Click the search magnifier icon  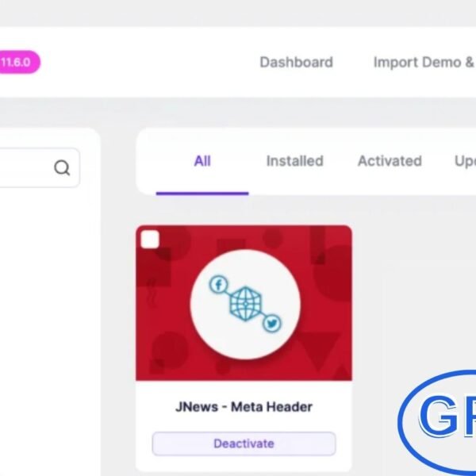tap(62, 168)
